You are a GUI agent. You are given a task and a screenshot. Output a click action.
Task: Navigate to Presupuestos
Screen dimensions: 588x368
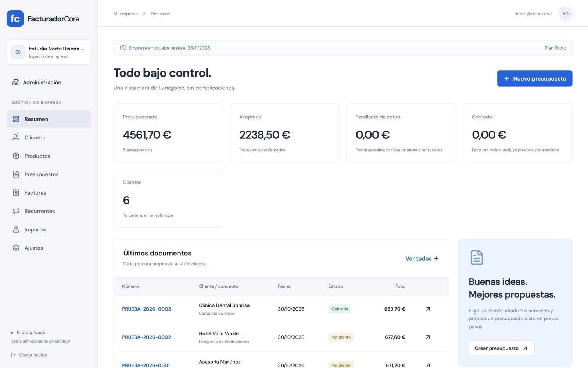point(49,174)
